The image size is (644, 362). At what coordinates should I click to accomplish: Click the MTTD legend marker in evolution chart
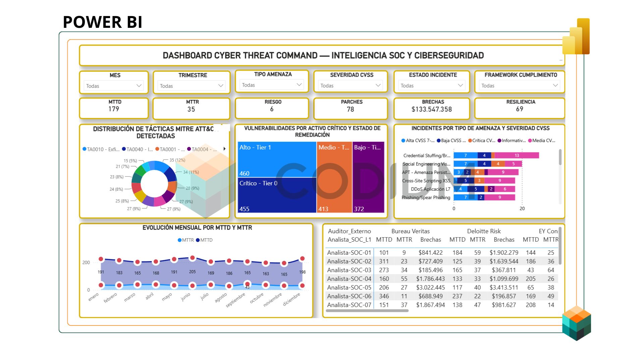198,240
